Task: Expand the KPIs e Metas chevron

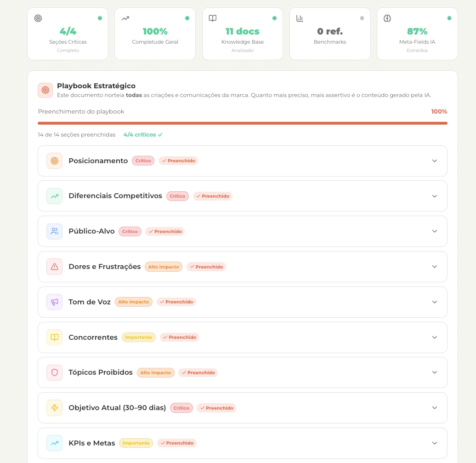Action: [x=434, y=443]
